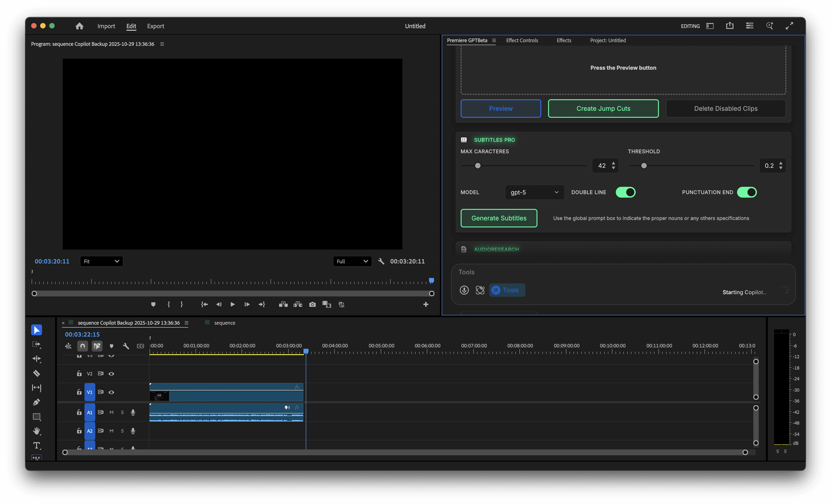
Task: Toggle proxies icon in Program monitor
Action: click(341, 305)
